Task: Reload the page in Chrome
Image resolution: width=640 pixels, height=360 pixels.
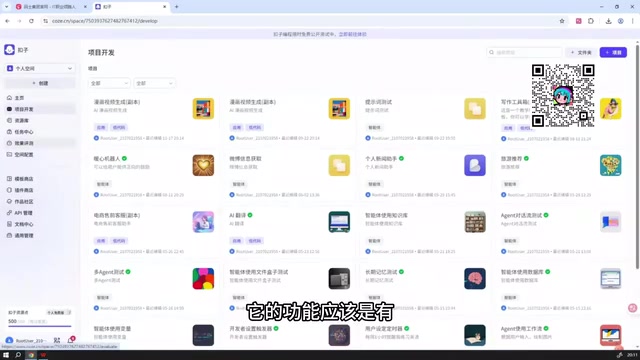Action: click(x=31, y=21)
